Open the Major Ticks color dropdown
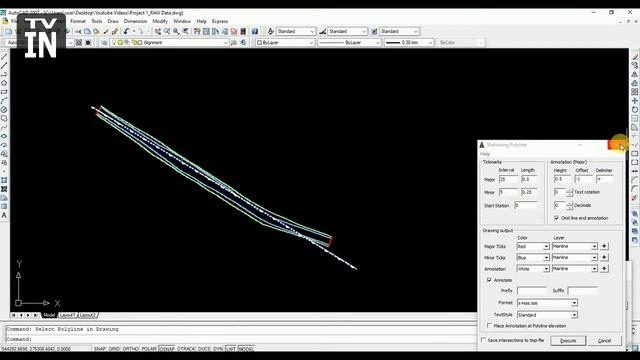Viewport: 640px width, 360px height. click(546, 247)
